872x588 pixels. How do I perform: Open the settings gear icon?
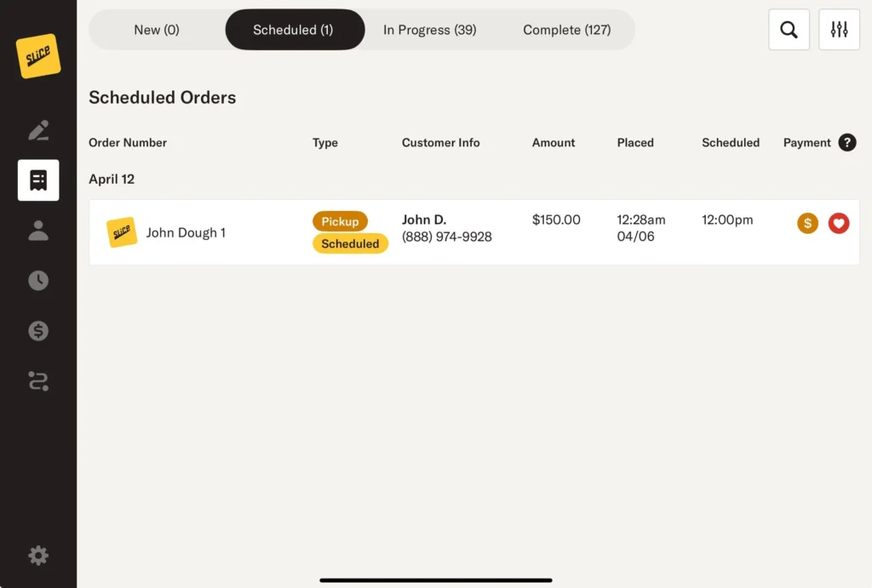pyautogui.click(x=38, y=556)
